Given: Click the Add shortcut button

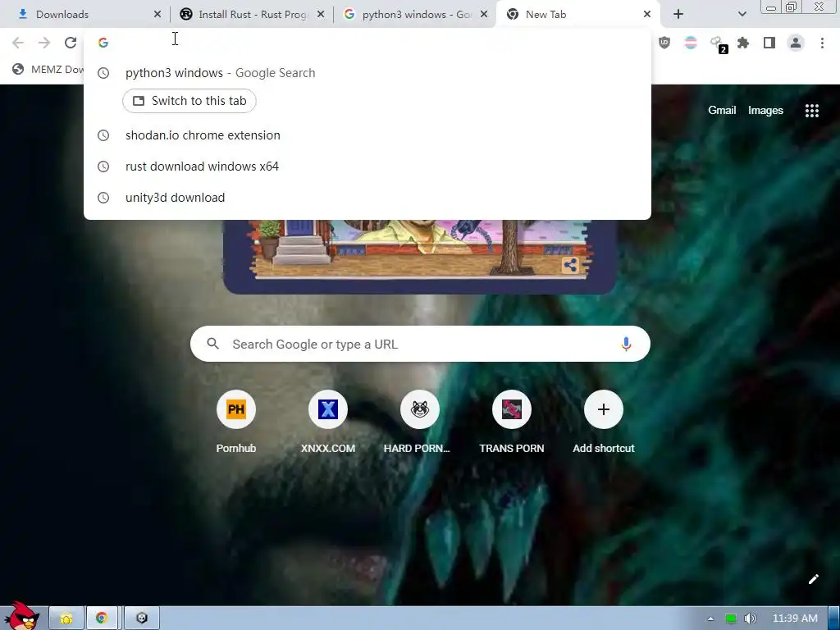Looking at the screenshot, I should [x=603, y=423].
